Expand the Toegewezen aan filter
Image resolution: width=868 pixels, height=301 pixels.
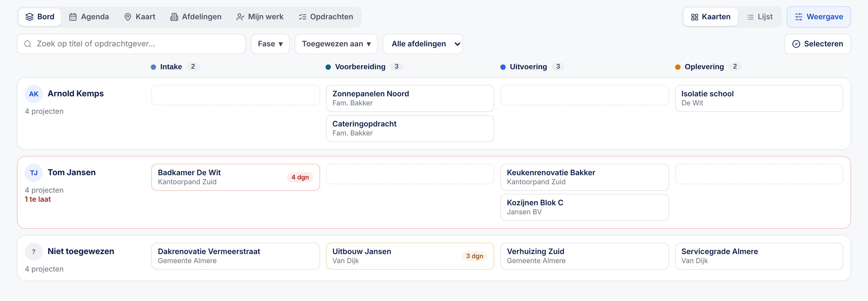point(336,44)
